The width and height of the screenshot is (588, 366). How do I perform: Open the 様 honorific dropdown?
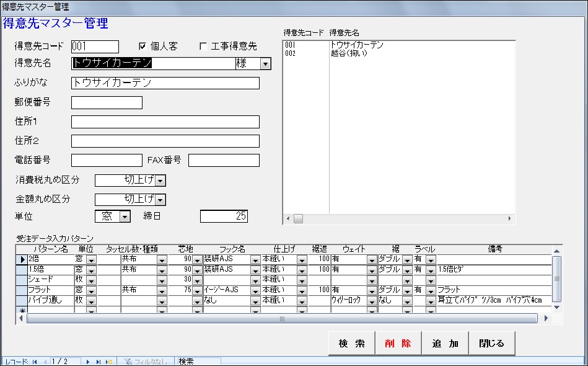pos(265,63)
